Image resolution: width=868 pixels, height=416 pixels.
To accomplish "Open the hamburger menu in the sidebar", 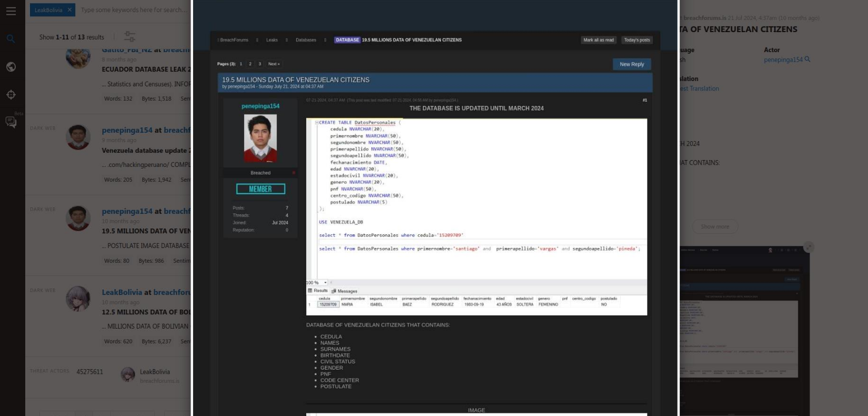I will [11, 11].
